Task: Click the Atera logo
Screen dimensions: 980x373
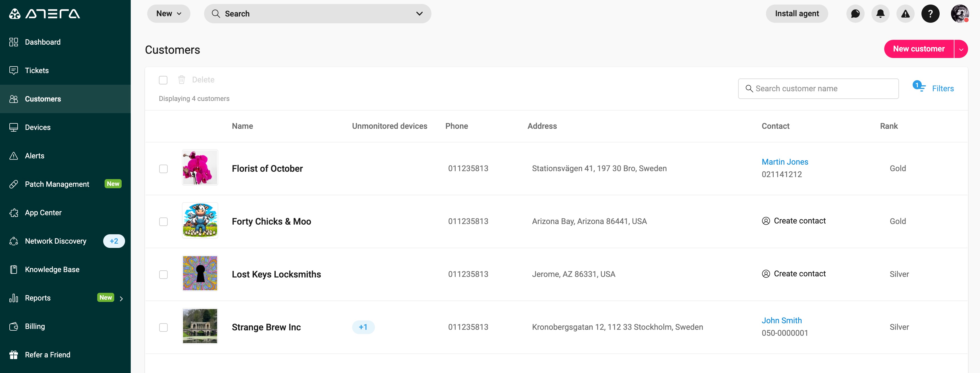Action: click(45, 14)
